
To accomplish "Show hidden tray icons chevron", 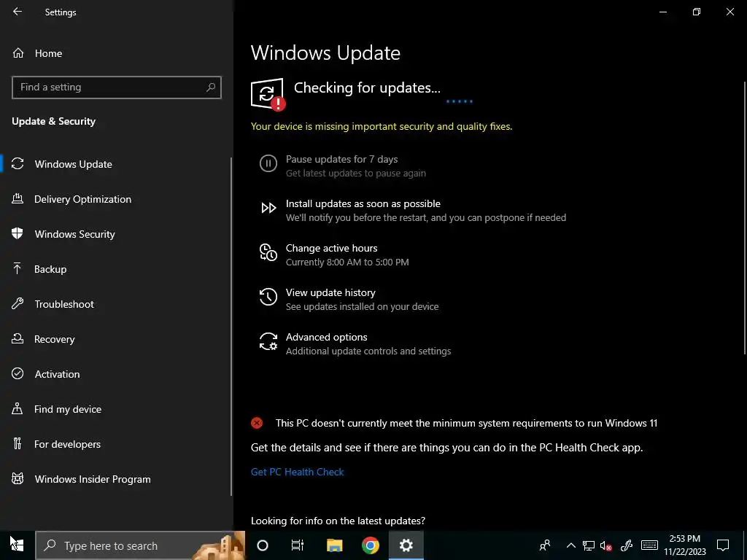I will coord(570,545).
